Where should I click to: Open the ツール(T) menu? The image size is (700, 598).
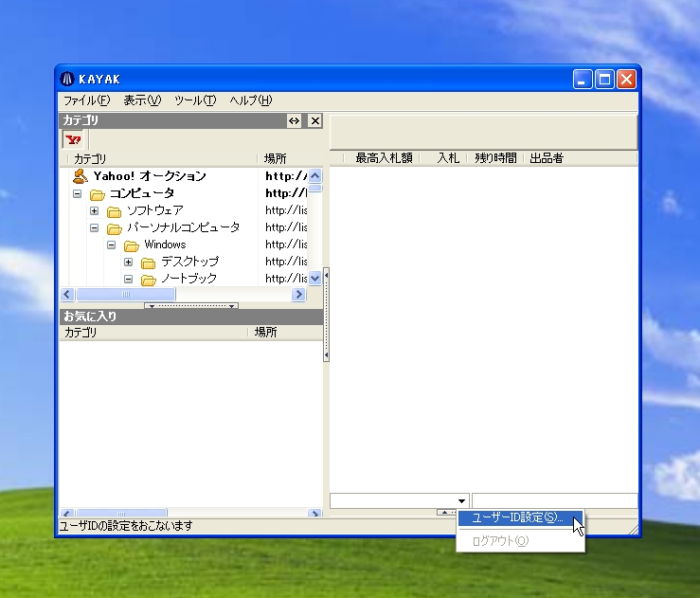195,100
